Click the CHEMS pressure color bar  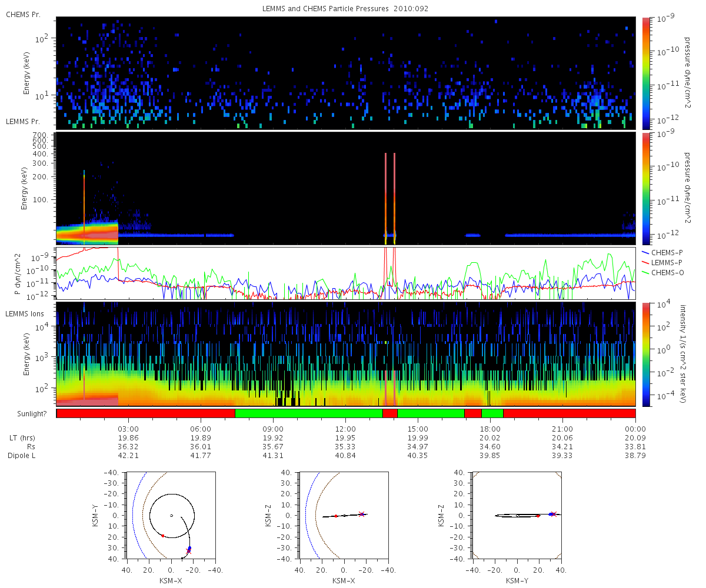point(645,73)
